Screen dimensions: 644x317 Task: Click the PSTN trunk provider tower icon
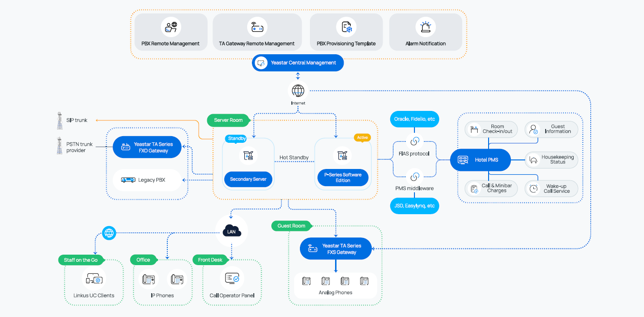tap(60, 146)
